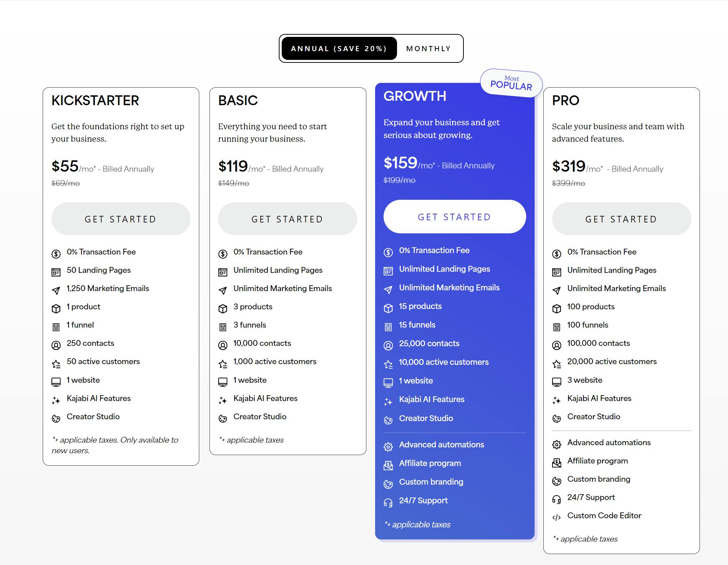The height and width of the screenshot is (565, 728).
Task: Click paper plane Marketing Emails icon in Basic
Action: (x=223, y=290)
